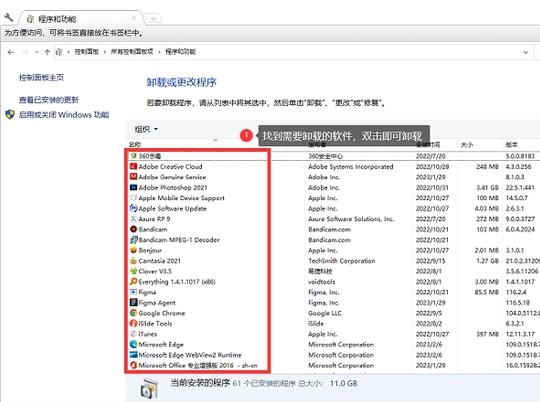The image size is (540, 402).
Task: Click the wrench icon beside the tab
Action: pos(8,17)
